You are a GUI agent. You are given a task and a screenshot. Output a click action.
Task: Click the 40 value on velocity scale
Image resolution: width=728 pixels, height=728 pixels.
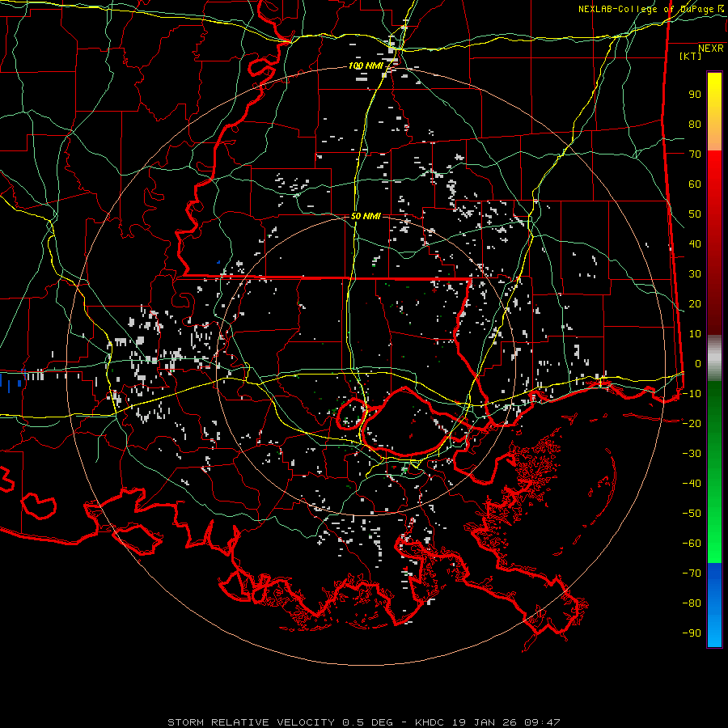(x=695, y=243)
